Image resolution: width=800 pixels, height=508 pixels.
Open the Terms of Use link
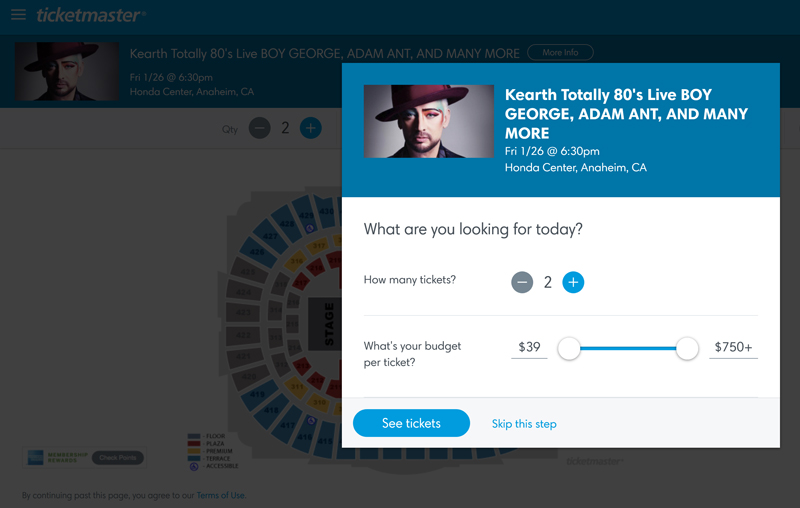pos(220,495)
